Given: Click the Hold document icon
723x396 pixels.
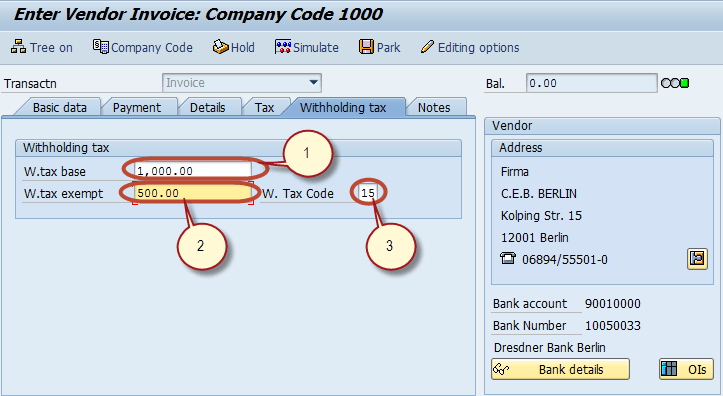Looking at the screenshot, I should [x=220, y=47].
